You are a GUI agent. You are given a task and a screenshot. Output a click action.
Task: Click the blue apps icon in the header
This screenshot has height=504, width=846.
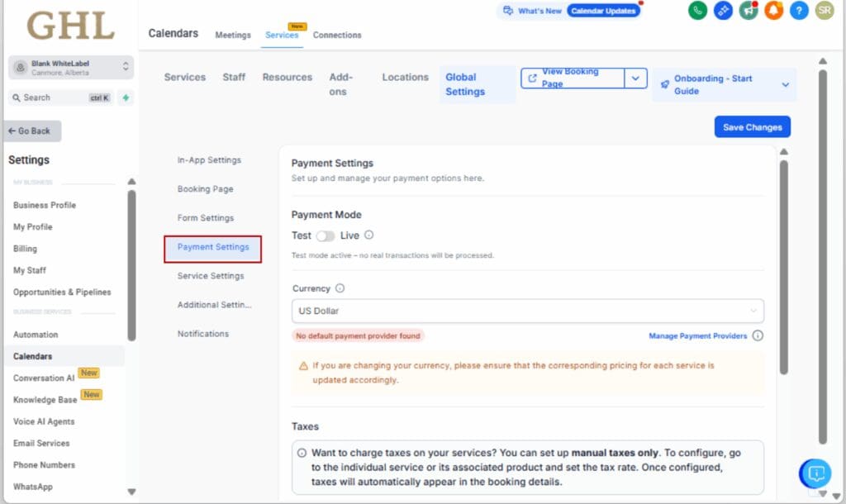point(723,12)
